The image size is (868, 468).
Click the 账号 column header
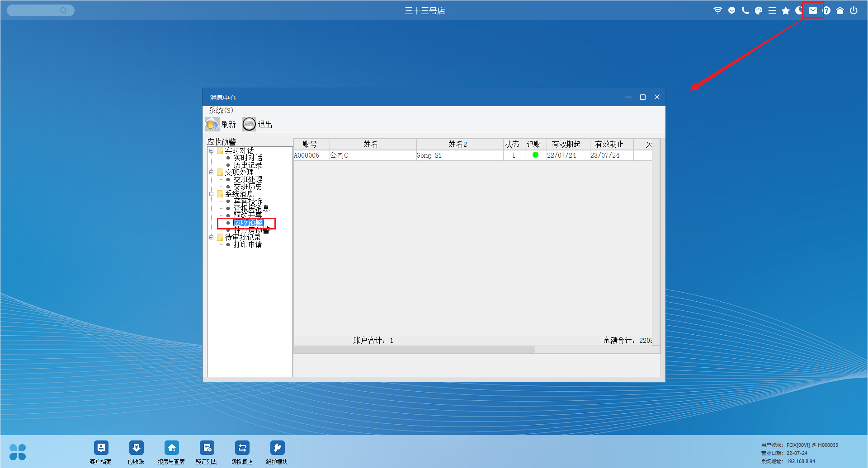click(310, 144)
